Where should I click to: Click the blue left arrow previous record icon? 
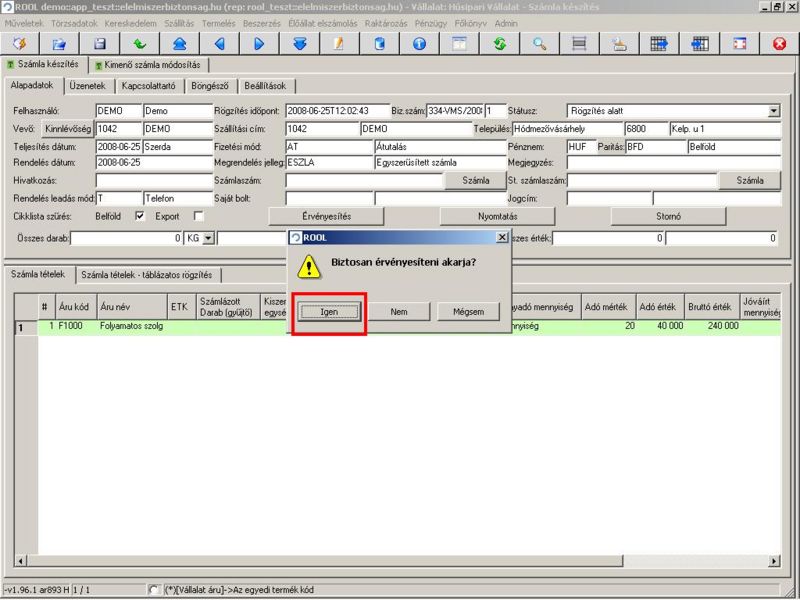pyautogui.click(x=219, y=44)
